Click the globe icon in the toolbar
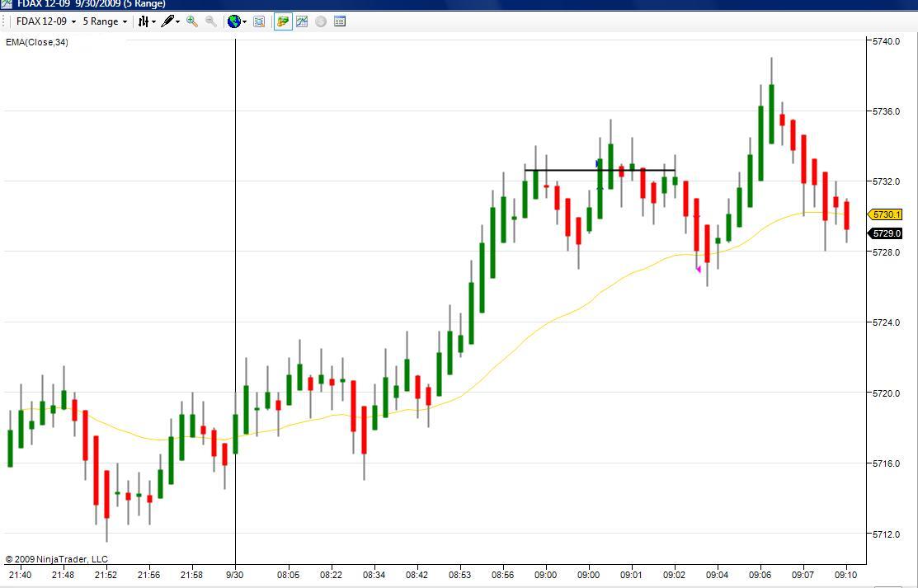Viewport: 918px width, 588px height. click(233, 21)
